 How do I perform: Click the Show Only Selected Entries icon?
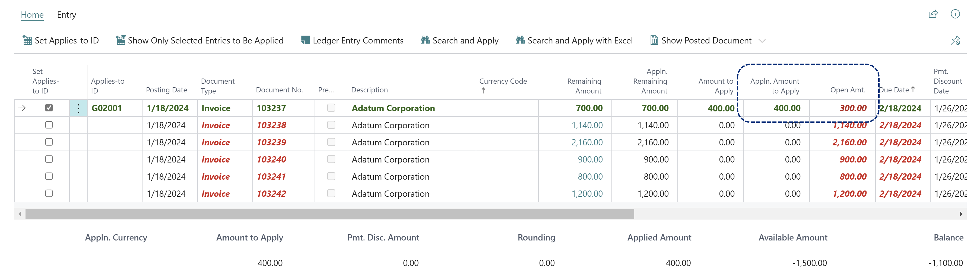120,40
